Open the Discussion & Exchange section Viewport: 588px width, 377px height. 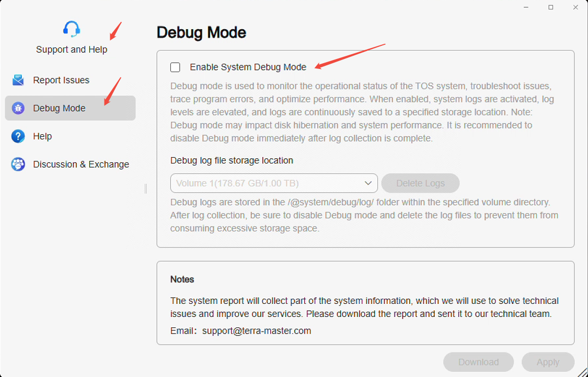70,164
